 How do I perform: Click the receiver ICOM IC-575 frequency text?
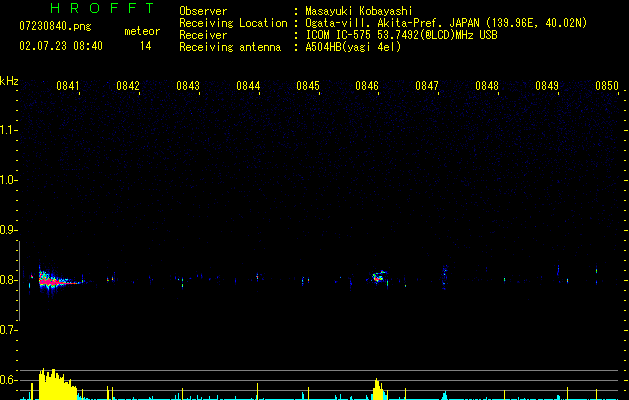click(x=401, y=35)
